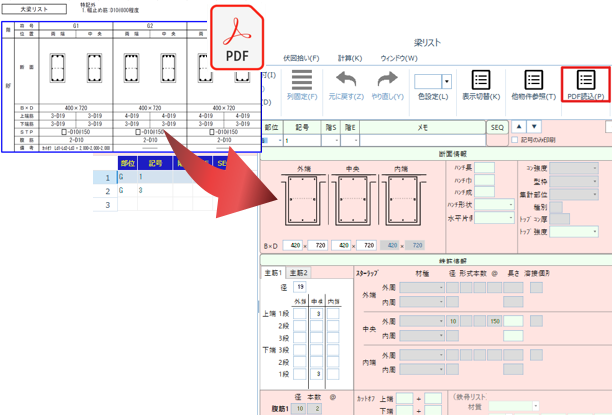
Task: Click the メモ input field
Action: coord(422,140)
